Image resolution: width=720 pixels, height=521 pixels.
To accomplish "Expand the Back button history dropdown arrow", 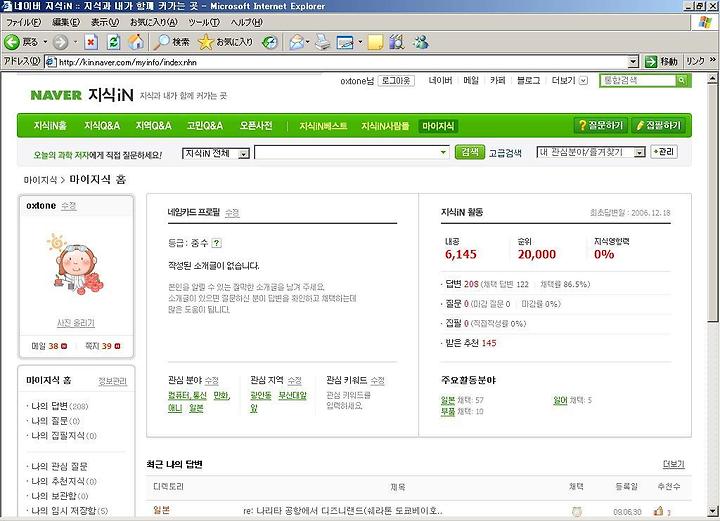I will [x=45, y=42].
